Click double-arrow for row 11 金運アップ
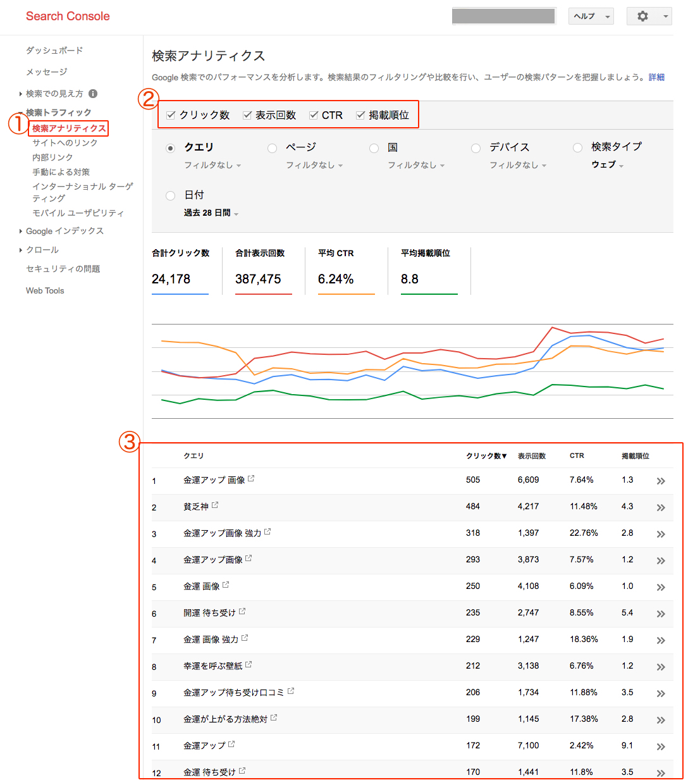700x780 pixels. [x=661, y=746]
